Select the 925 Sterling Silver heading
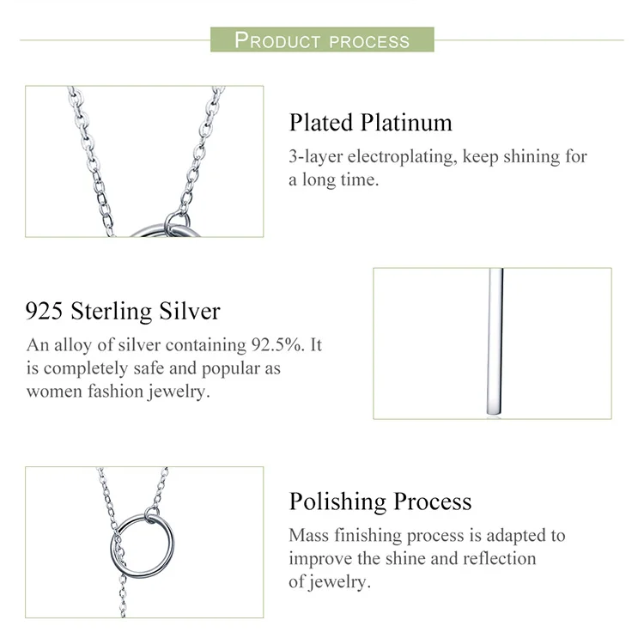The width and height of the screenshot is (644, 644). (123, 311)
